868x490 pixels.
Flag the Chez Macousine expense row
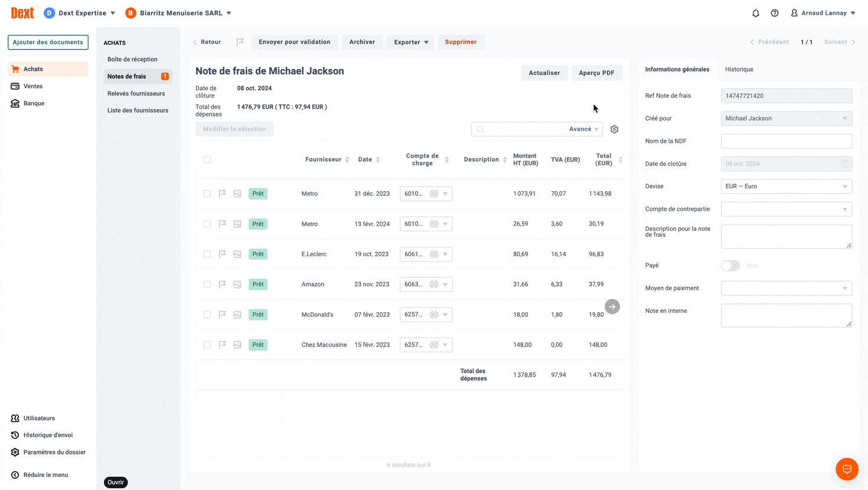[223, 345]
